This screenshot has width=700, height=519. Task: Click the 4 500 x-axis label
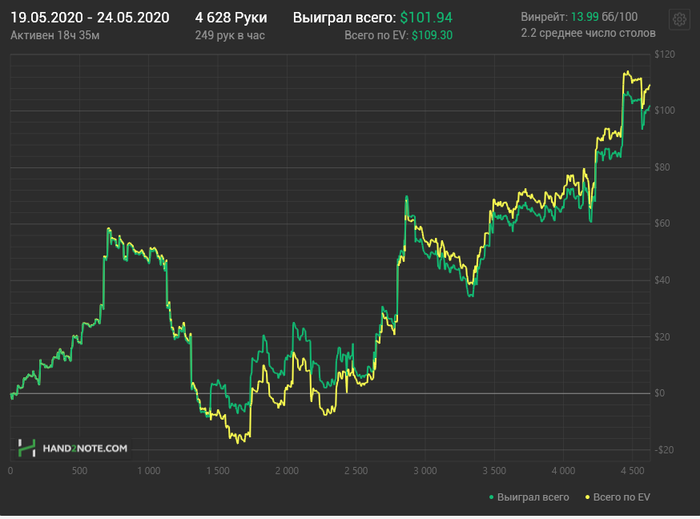click(x=633, y=471)
